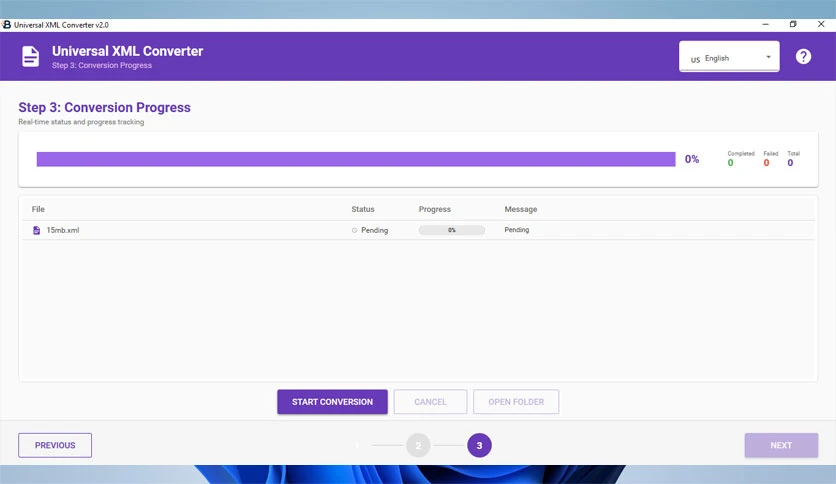Viewport: 836px width, 484px height.
Task: Click the Progress column header
Action: point(435,209)
